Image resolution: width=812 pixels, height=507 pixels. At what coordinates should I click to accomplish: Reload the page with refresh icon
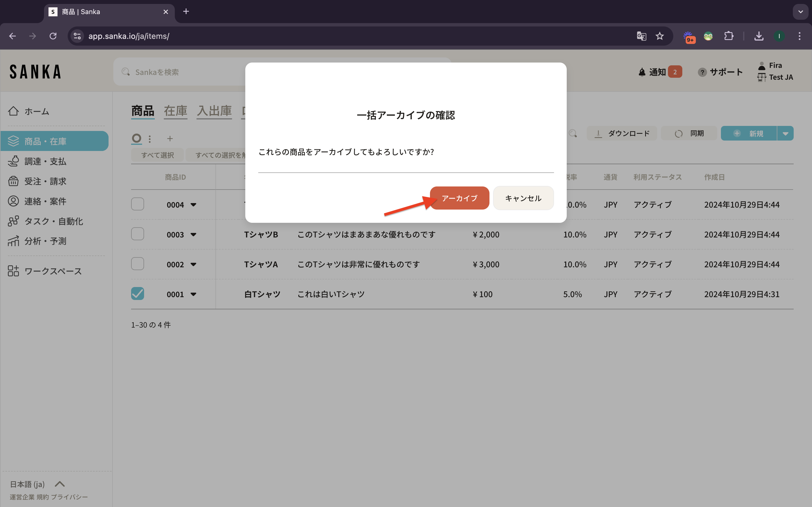[x=53, y=36]
